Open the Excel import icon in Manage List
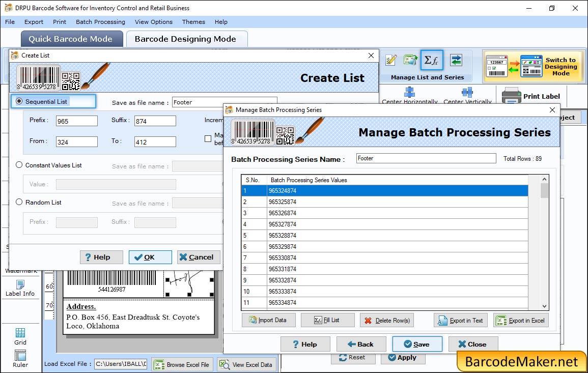This screenshot has height=373, width=588. coord(410,60)
